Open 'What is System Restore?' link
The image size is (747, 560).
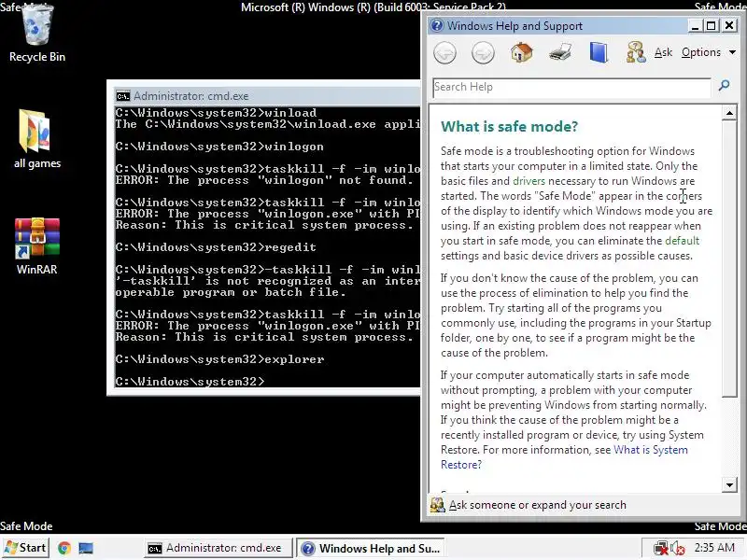(x=564, y=457)
